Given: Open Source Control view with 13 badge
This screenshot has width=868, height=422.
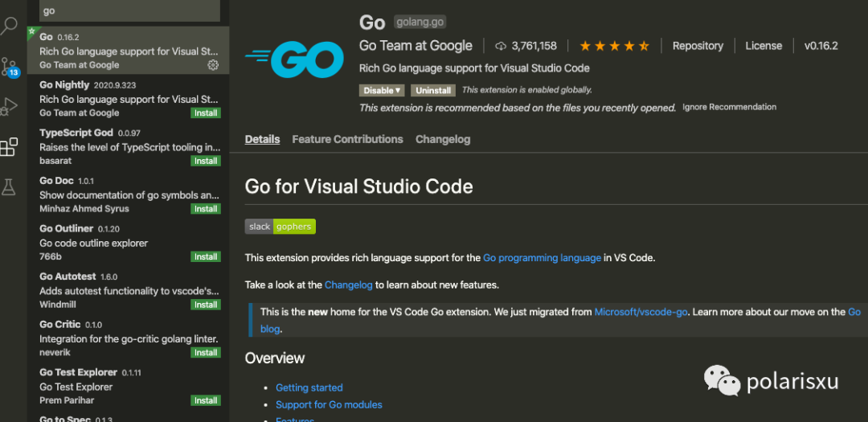Looking at the screenshot, I should click(x=10, y=66).
